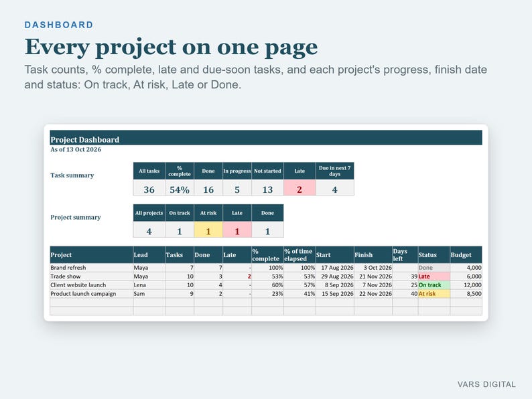Select the 8,500 budget cell

click(466, 294)
